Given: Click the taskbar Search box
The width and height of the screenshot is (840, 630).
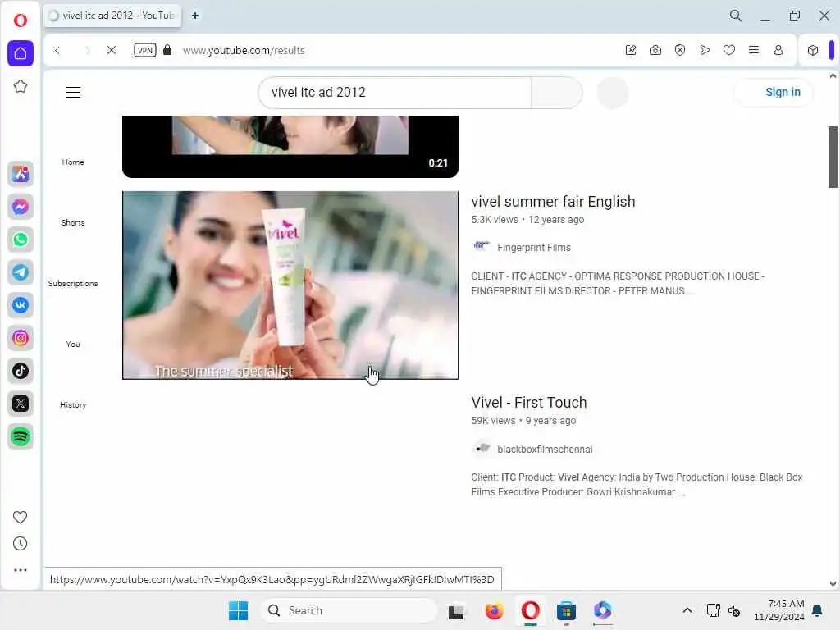Looking at the screenshot, I should [349, 610].
